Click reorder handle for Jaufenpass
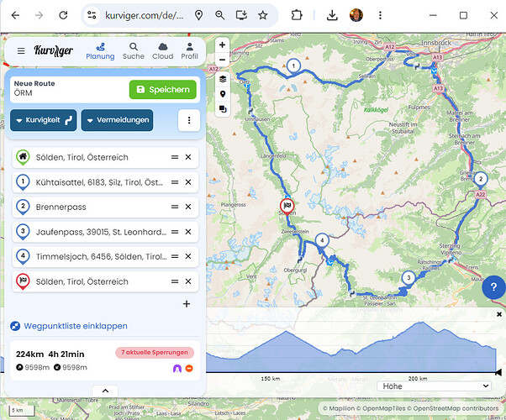The image size is (506, 420). point(175,232)
